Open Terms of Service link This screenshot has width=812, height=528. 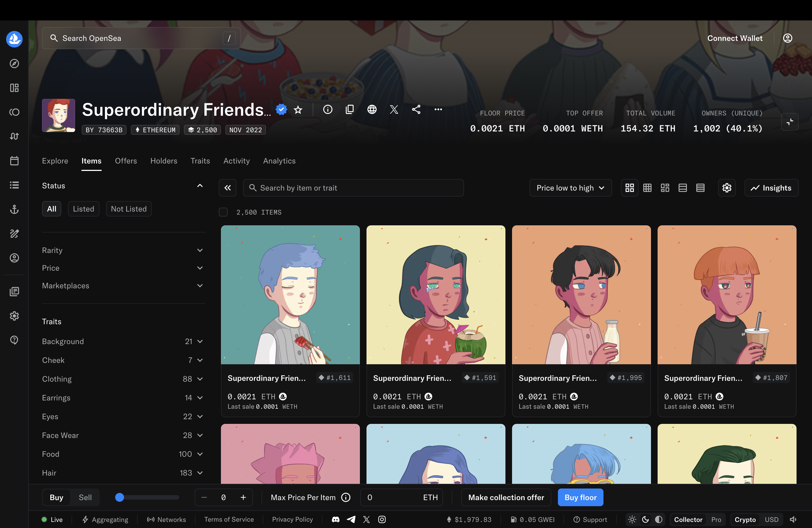[229, 519]
